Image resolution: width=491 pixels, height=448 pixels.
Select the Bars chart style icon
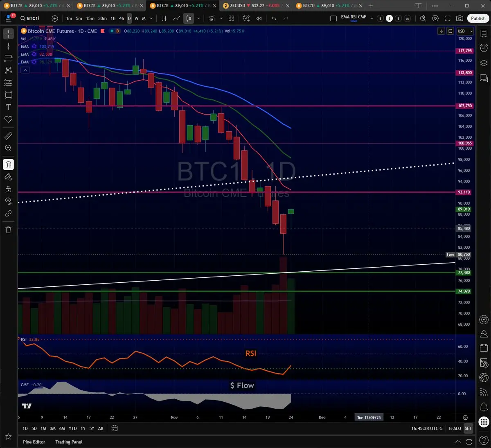[x=164, y=18]
